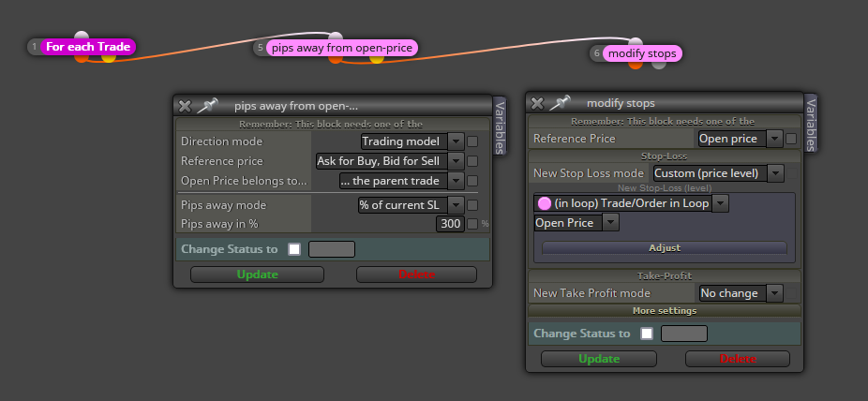Close the modify stops settings panel

click(537, 103)
